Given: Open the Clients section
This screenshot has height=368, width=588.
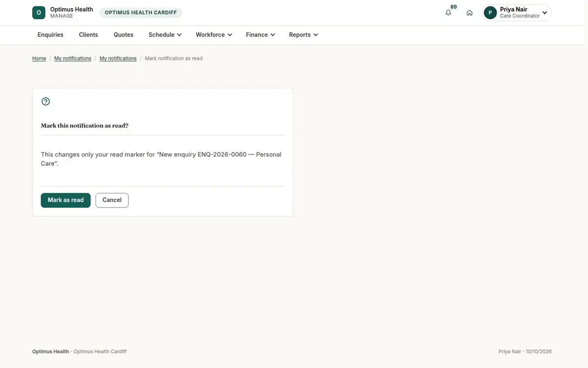Looking at the screenshot, I should tap(88, 35).
